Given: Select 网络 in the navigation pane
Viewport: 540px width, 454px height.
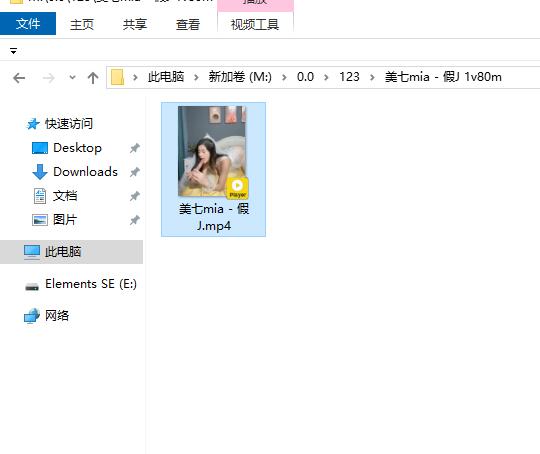Looking at the screenshot, I should 57,316.
